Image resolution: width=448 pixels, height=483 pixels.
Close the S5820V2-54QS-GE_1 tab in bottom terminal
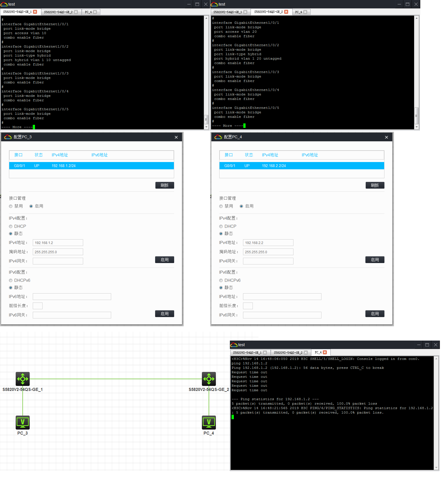265,353
